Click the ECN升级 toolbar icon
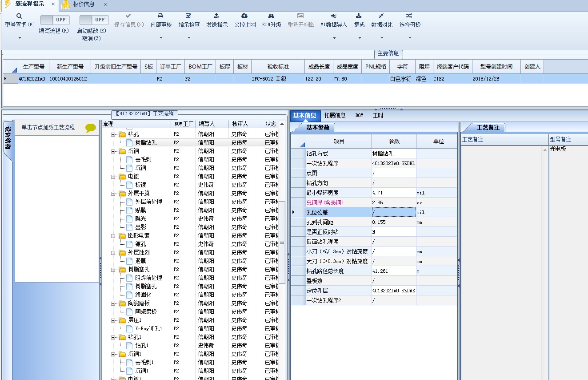 [271, 16]
